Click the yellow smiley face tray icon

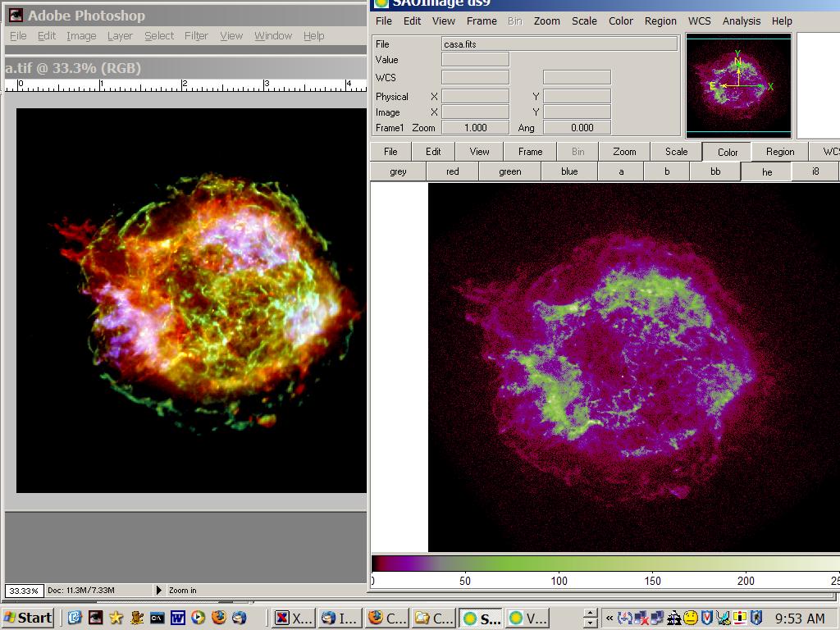pos(691,619)
